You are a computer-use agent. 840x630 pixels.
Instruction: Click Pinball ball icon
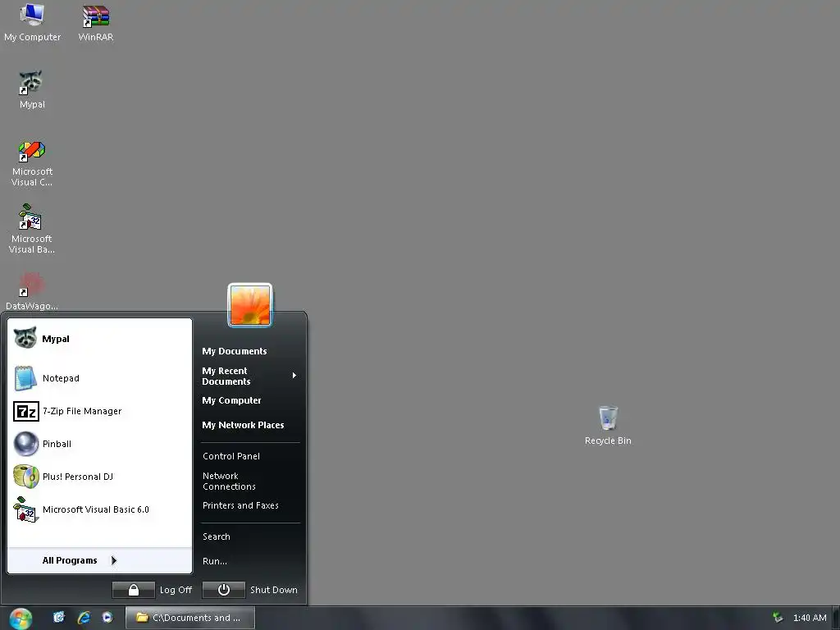tap(25, 444)
